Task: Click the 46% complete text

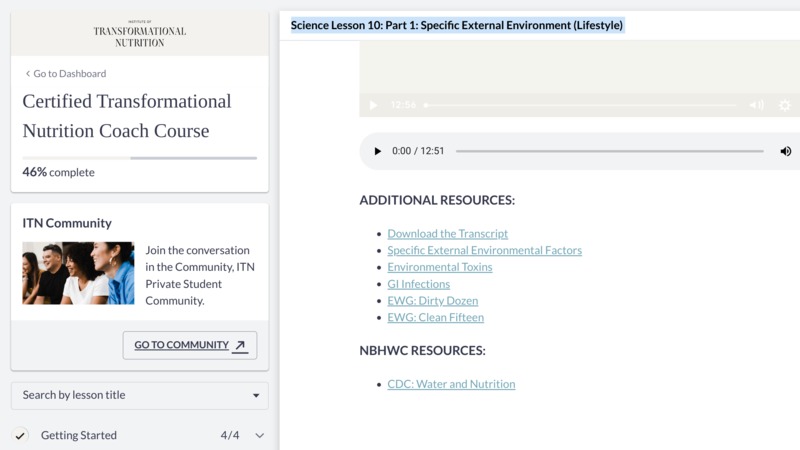Action: tap(58, 172)
